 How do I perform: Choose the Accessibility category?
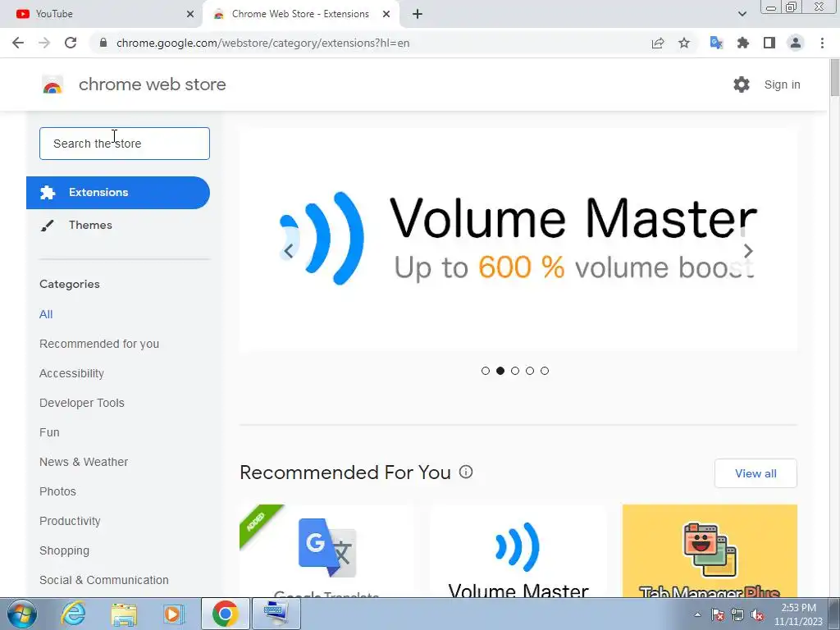coord(71,373)
